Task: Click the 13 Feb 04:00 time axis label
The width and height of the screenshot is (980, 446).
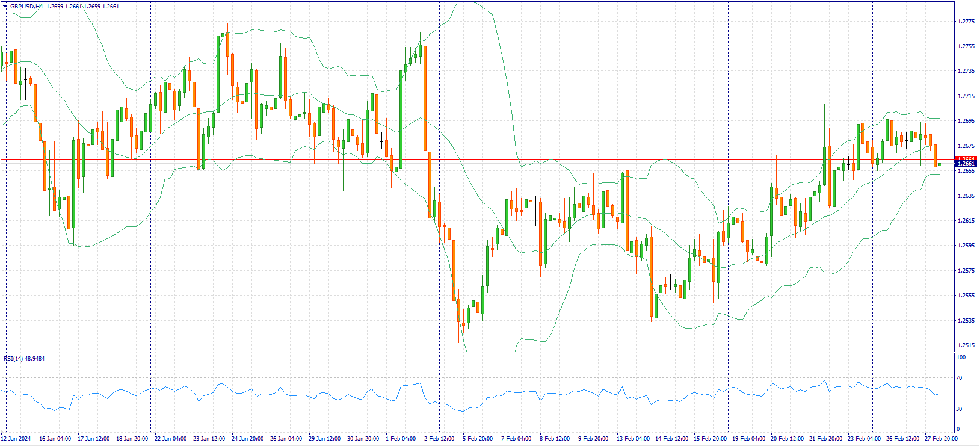Action: pos(633,439)
